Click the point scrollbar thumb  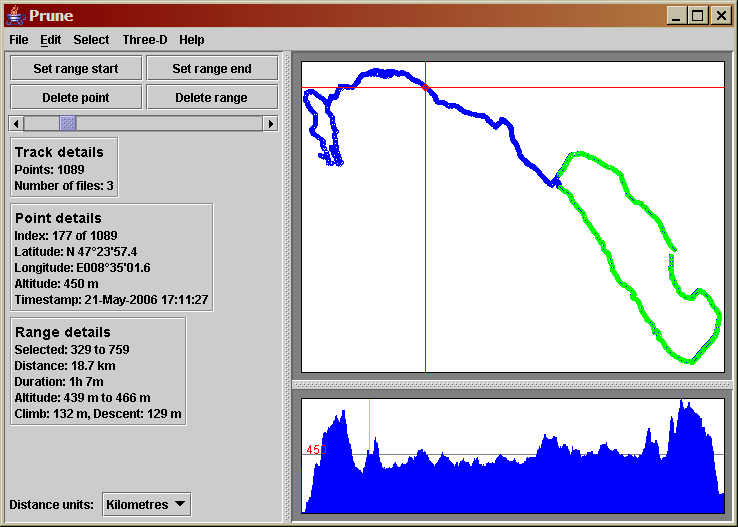click(67, 123)
